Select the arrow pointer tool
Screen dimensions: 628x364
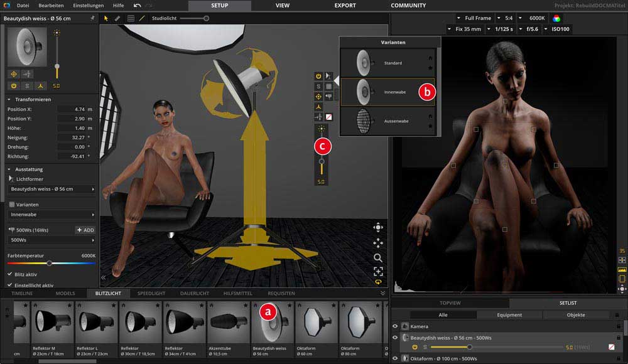[106, 18]
